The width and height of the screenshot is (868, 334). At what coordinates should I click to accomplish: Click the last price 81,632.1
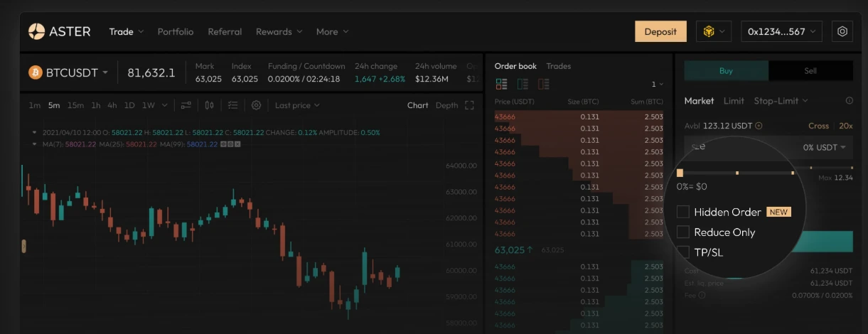(151, 72)
